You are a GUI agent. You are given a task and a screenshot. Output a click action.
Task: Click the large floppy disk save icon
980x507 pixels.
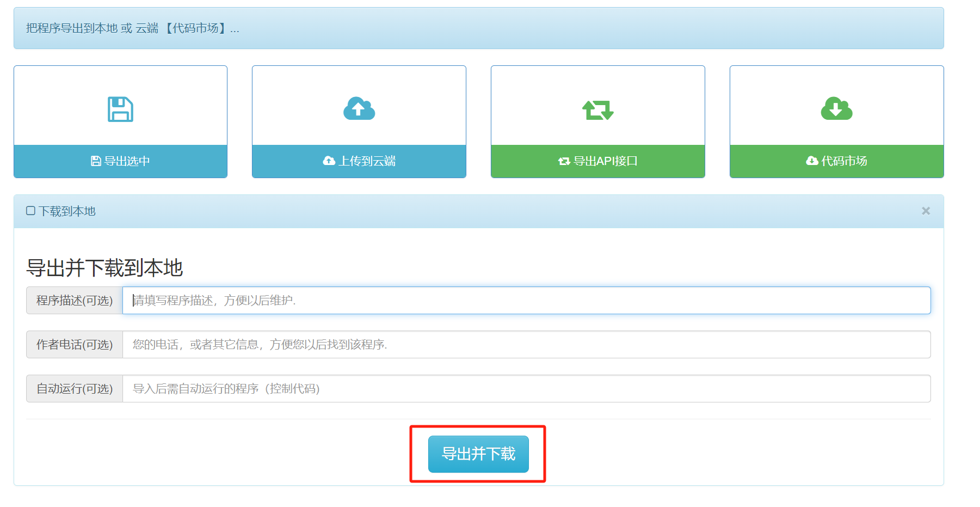120,109
